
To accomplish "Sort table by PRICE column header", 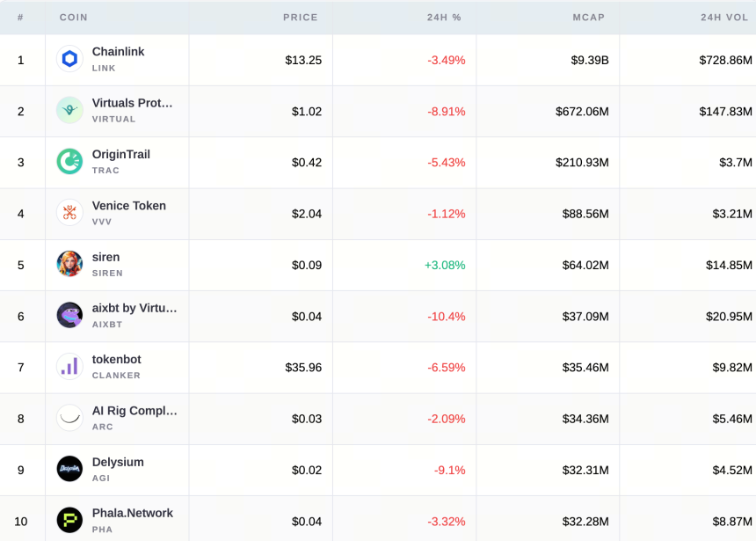I will [300, 18].
